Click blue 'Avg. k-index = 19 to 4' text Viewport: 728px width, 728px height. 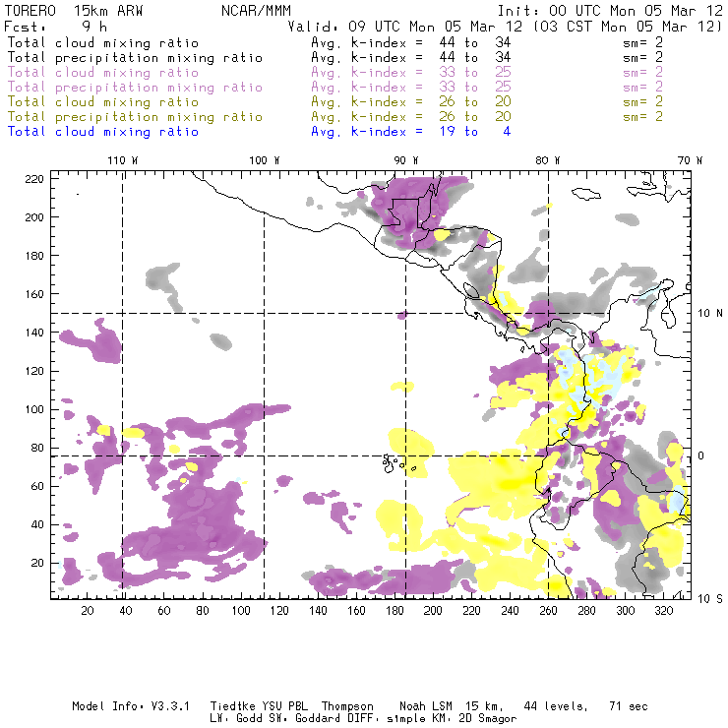[411, 132]
